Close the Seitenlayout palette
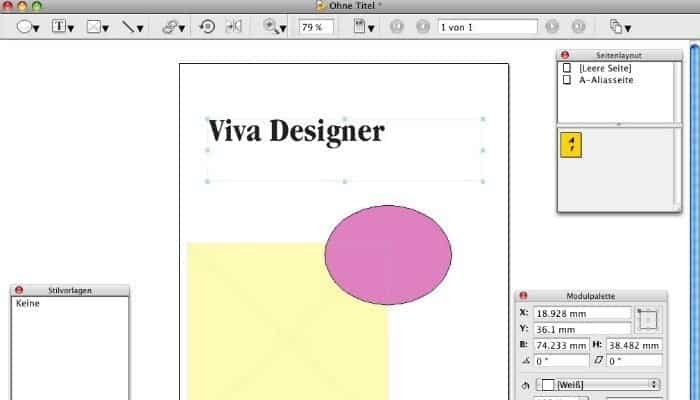Viewport: 700px width, 400px height. [x=565, y=55]
